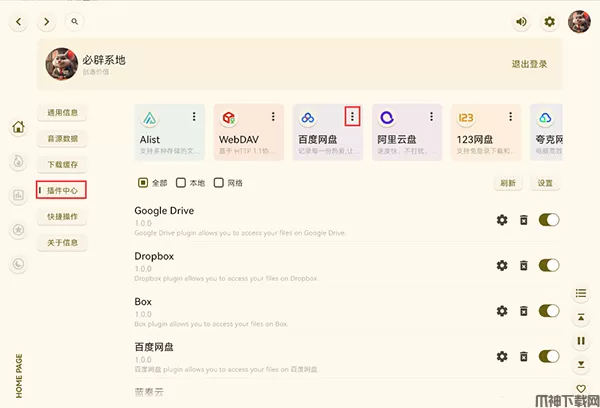Click the 阿里云盘 card logo

[387, 118]
